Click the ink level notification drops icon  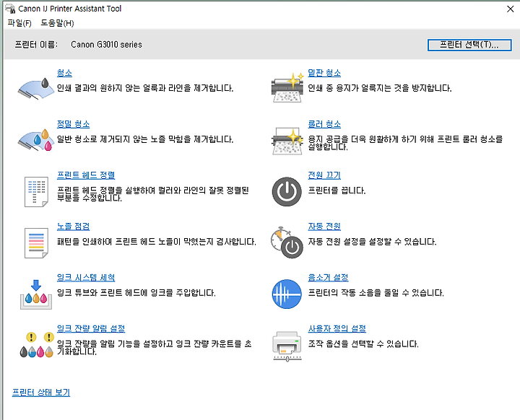click(37, 345)
